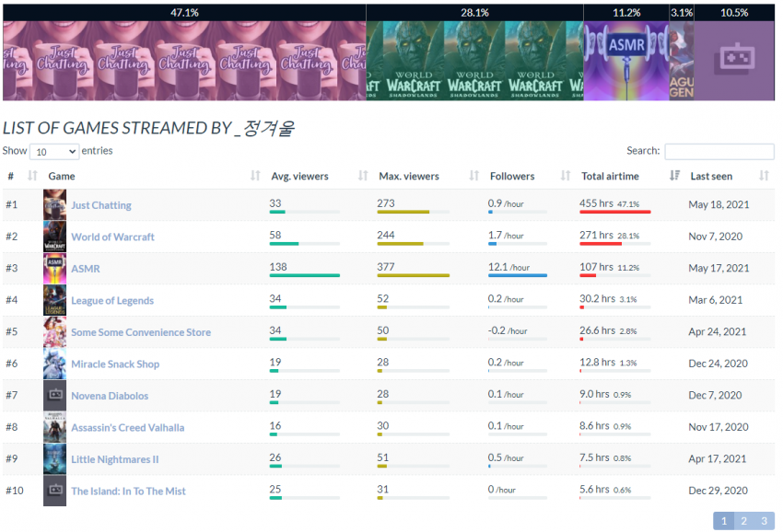Select the 'Apr 24, 2021' last seen cell
Screen dimensions: 783x532
pos(717,332)
